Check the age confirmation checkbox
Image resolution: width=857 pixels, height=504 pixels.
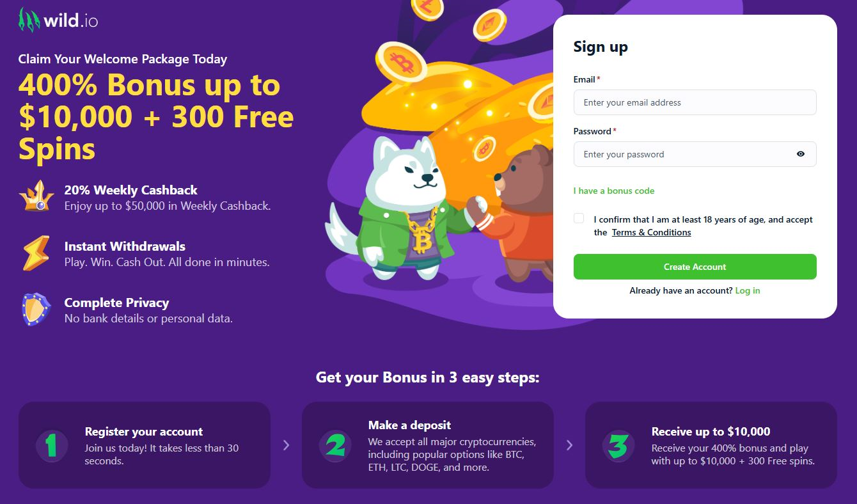pyautogui.click(x=579, y=219)
